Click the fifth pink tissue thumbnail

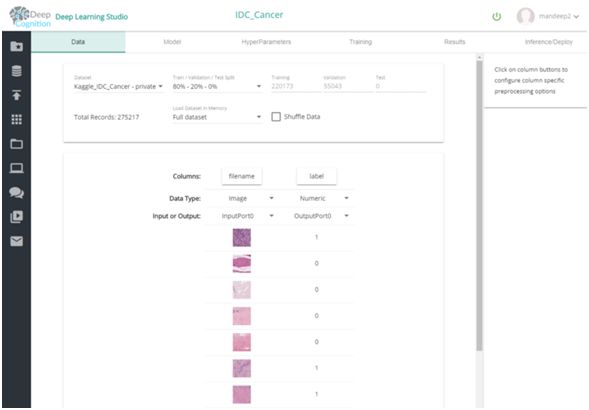[242, 342]
